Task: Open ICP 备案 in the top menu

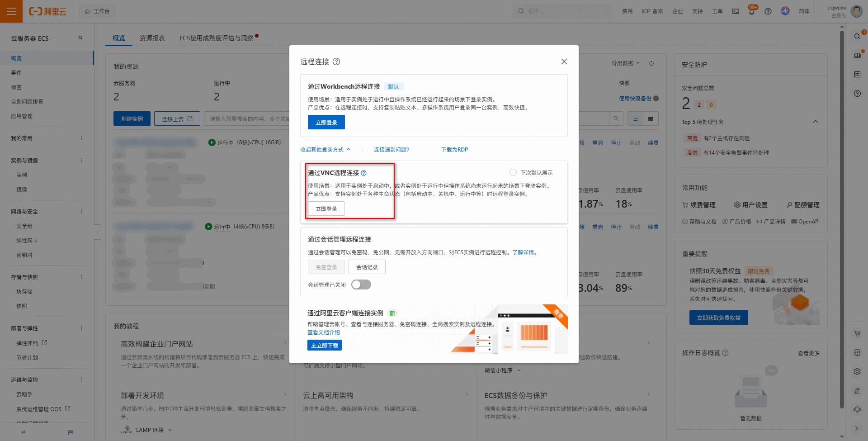Action: click(x=652, y=11)
